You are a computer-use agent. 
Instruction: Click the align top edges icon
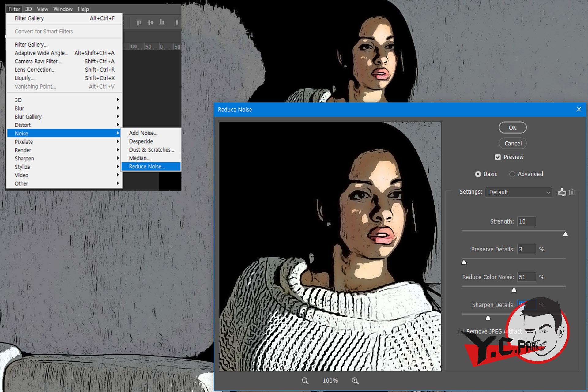(x=139, y=22)
